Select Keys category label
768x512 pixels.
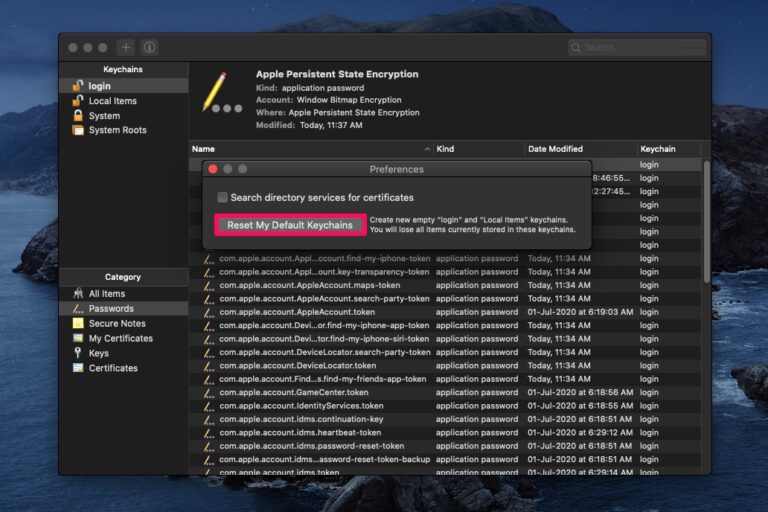[98, 353]
